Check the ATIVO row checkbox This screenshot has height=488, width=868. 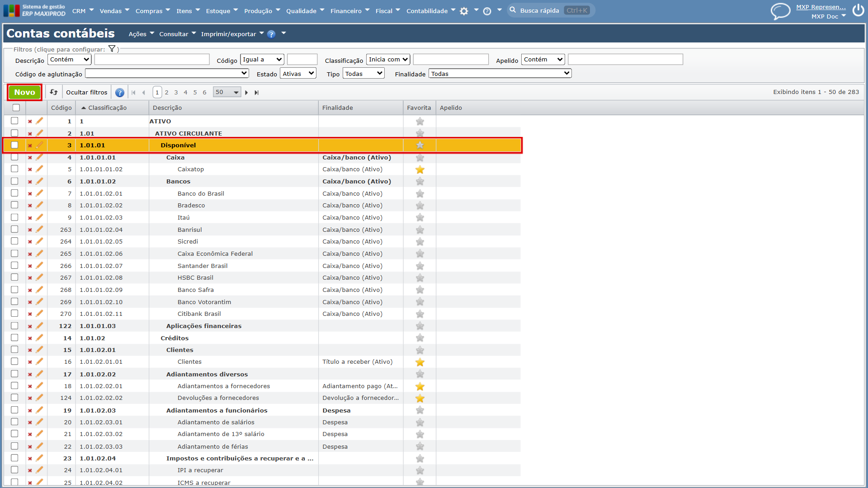pyautogui.click(x=14, y=121)
